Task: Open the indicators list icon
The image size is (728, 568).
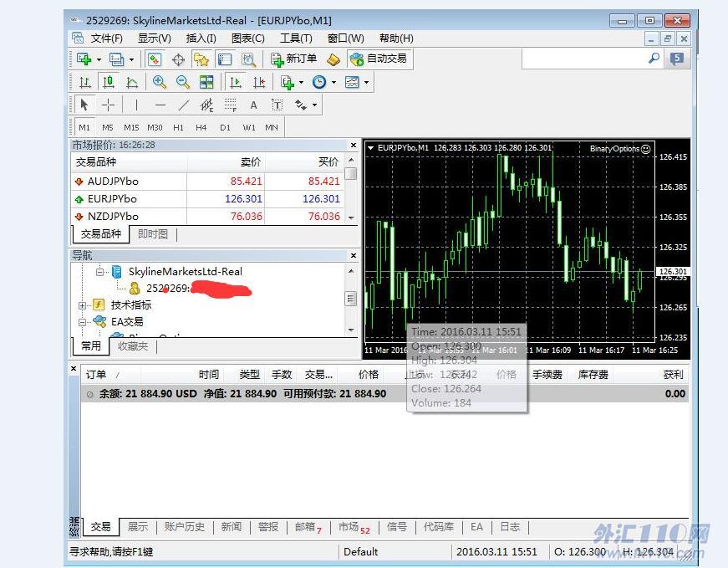Action: pos(287,83)
